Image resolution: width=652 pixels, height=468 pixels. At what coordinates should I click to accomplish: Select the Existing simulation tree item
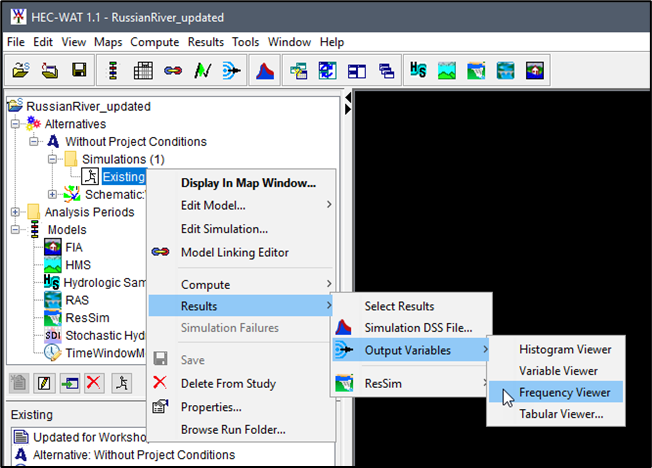123,177
